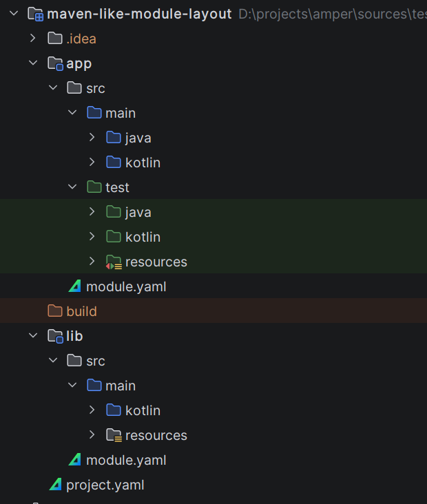This screenshot has width=427, height=504.
Task: Expand the .idea folder
Action: point(32,39)
